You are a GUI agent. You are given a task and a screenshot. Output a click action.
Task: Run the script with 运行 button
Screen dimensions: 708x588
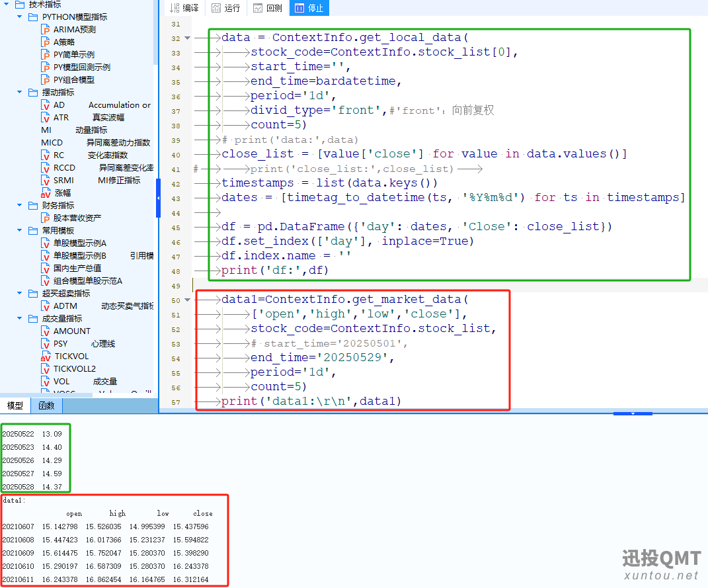point(225,8)
